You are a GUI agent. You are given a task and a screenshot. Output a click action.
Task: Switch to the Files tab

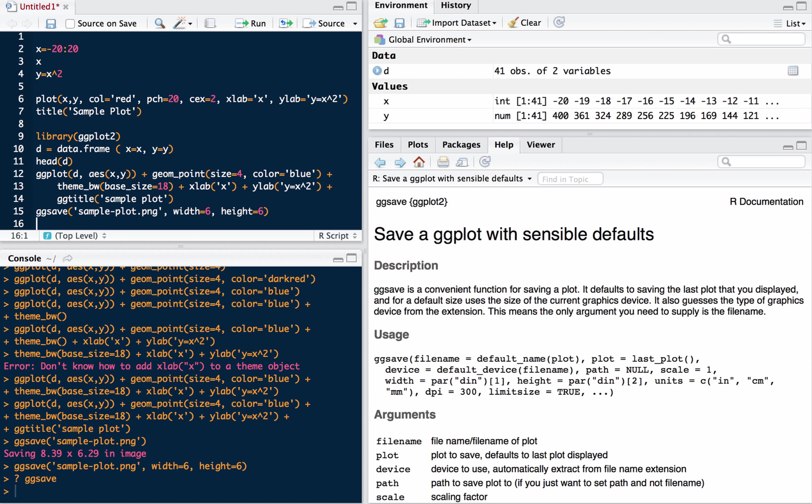coord(384,145)
